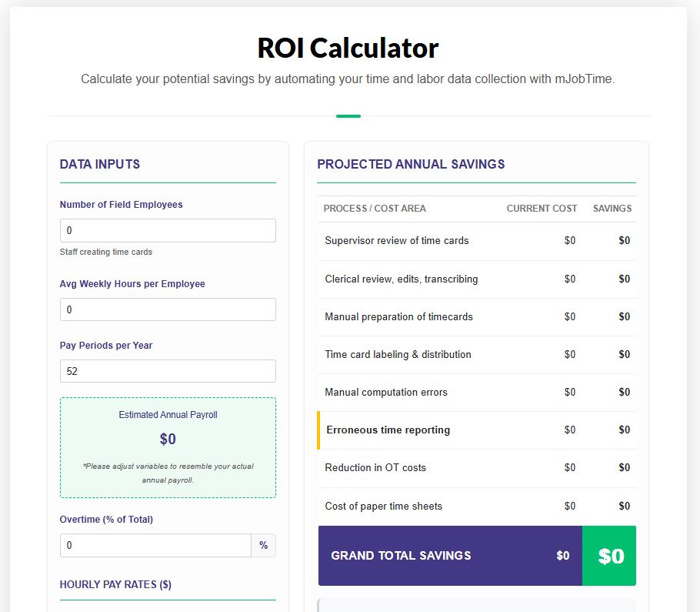This screenshot has width=700, height=612.
Task: Click the Pay Periods per Year field
Action: [167, 370]
